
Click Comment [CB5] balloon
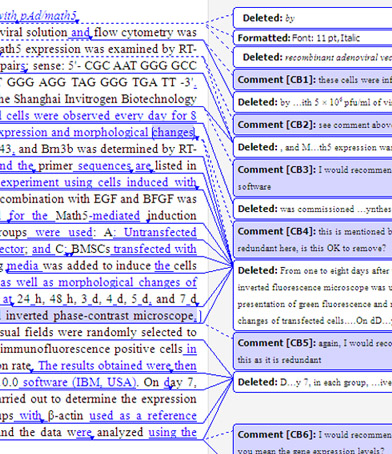pos(313,351)
